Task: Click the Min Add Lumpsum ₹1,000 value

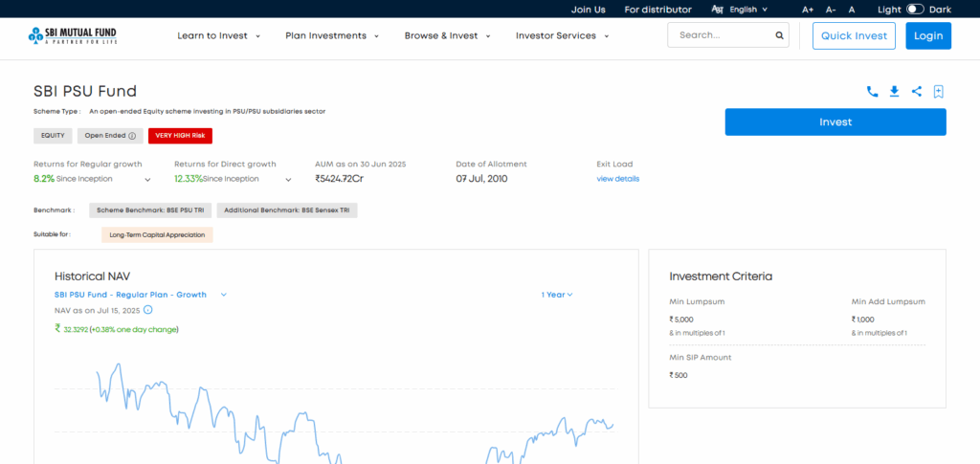Action: 863,320
